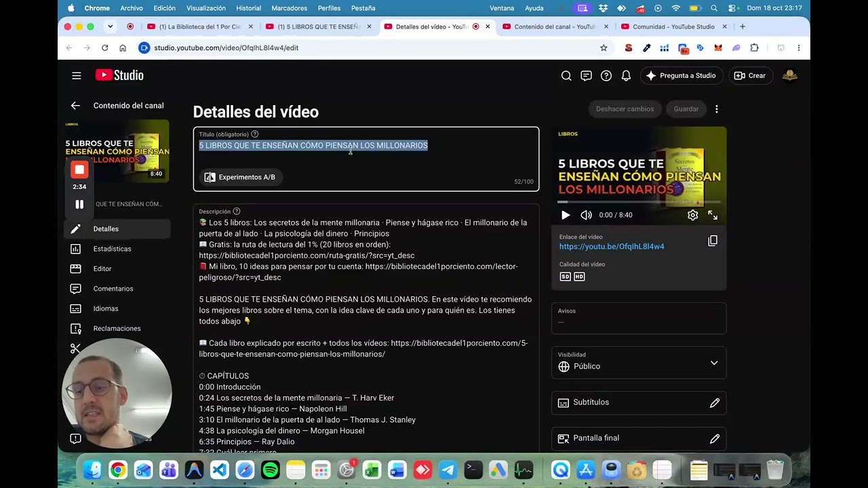Image resolution: width=868 pixels, height=488 pixels.
Task: Open the youtu.be/OfqlhL8l4w4 link
Action: tap(612, 247)
